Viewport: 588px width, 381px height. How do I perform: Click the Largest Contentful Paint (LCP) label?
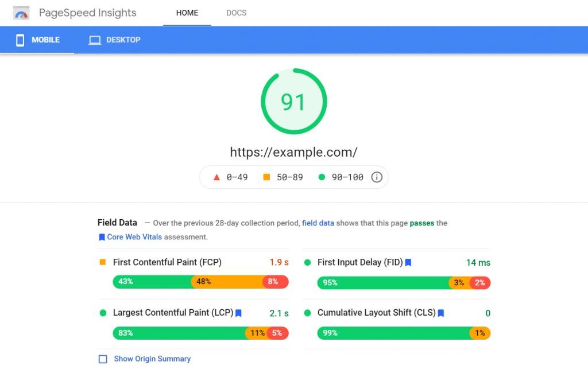pos(173,313)
